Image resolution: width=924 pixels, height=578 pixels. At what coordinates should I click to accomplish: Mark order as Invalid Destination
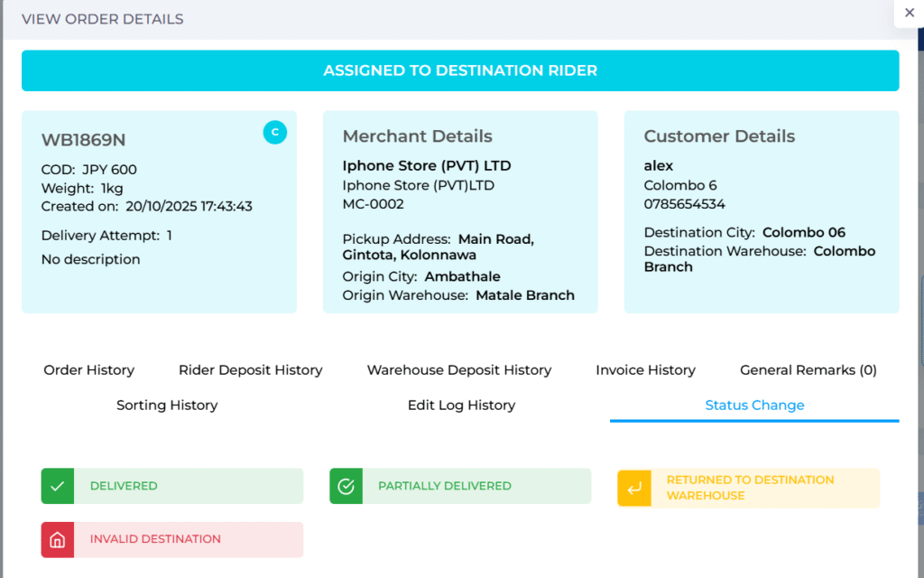tap(188, 539)
